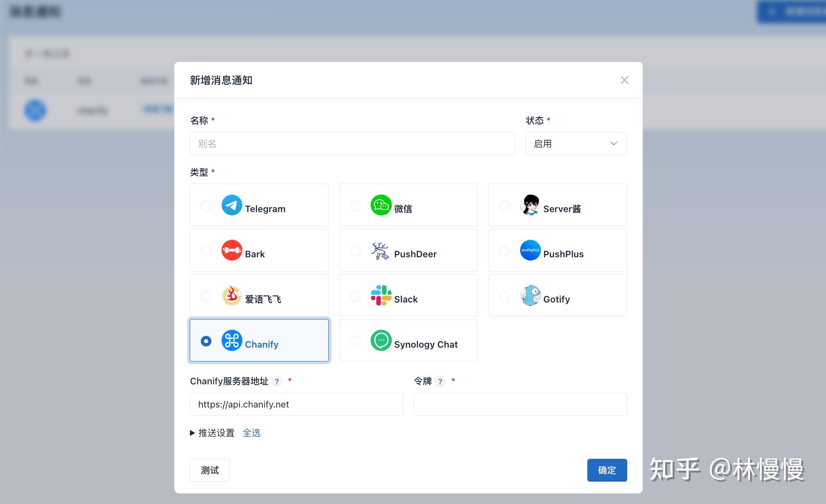
Task: Select the Server酱 radio button
Action: (504, 206)
